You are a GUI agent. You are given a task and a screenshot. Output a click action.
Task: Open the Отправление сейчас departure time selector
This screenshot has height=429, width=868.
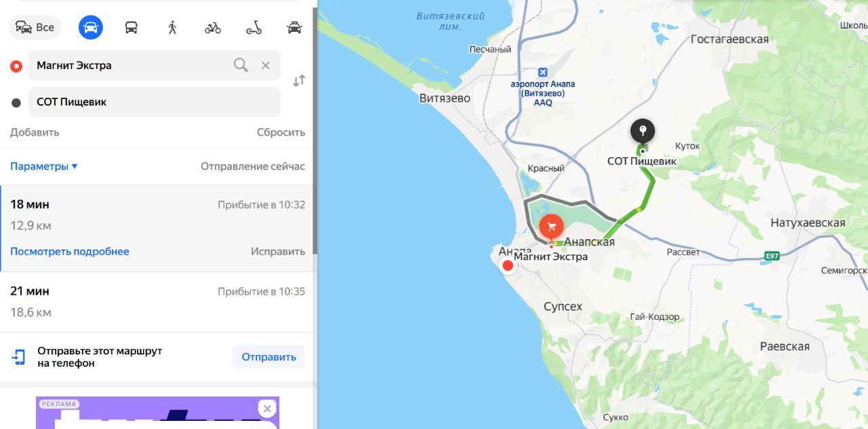tap(253, 166)
